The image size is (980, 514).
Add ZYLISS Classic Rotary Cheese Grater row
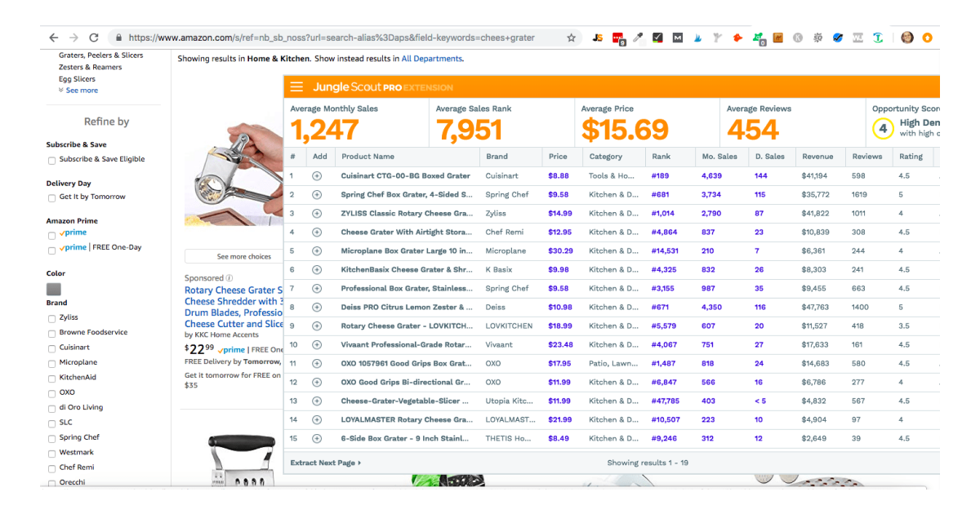[x=317, y=213]
